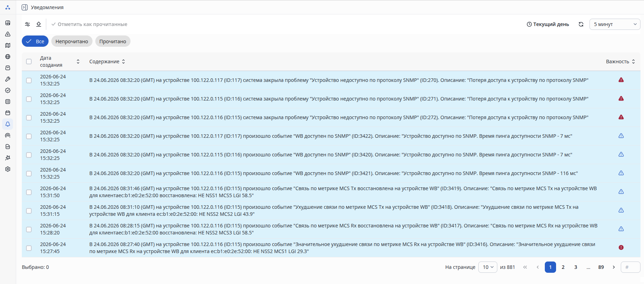Open the wrench tools icon in sidebar

(x=8, y=79)
